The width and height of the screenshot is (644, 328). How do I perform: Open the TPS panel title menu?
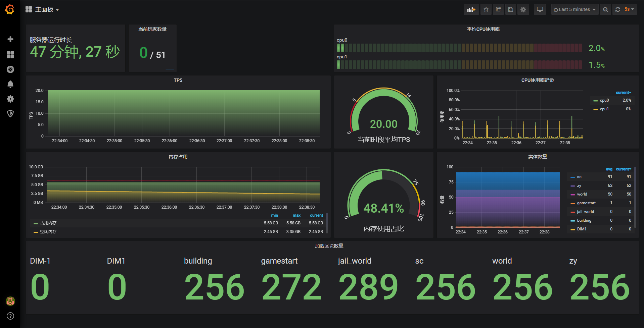pyautogui.click(x=178, y=80)
